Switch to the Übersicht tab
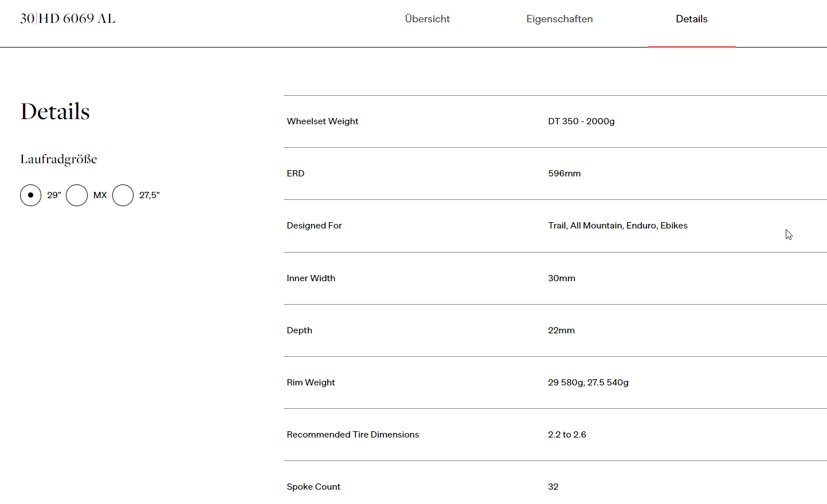Image resolution: width=827 pixels, height=504 pixels. [427, 19]
